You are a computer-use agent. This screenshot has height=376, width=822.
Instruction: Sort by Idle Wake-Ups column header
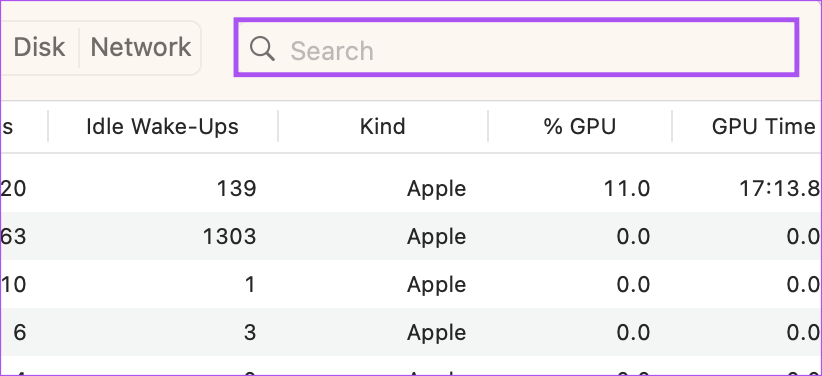click(x=163, y=126)
